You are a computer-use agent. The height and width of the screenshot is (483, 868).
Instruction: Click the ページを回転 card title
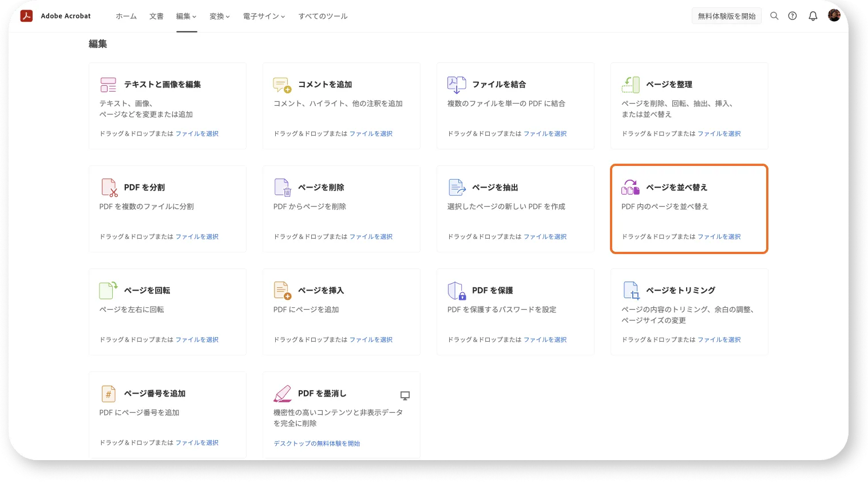[x=147, y=291]
